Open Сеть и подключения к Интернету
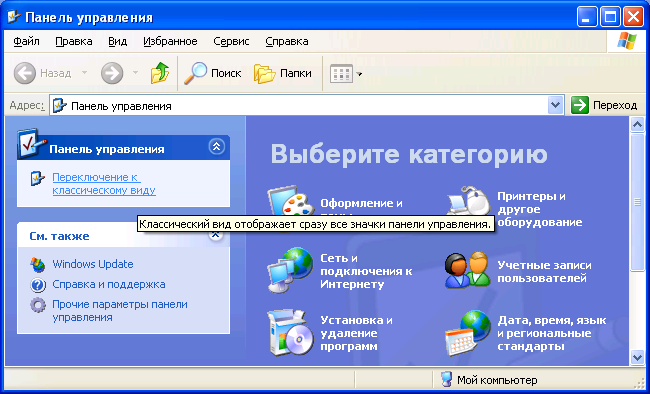 366,271
